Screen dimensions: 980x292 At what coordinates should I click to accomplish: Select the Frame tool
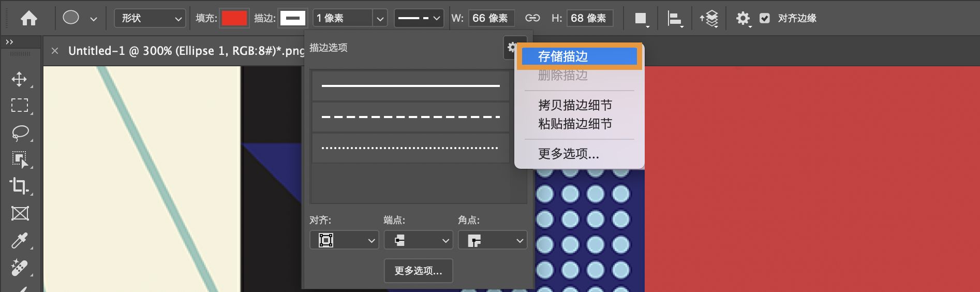20,213
